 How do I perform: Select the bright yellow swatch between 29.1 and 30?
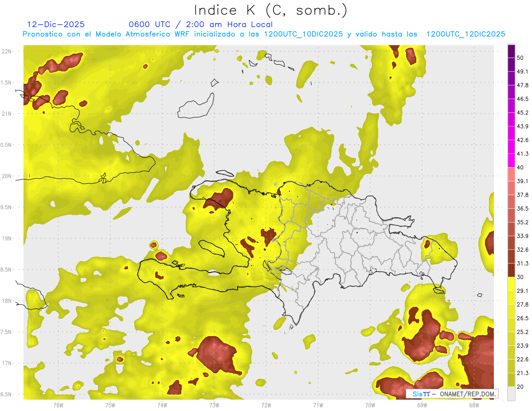tap(511, 284)
